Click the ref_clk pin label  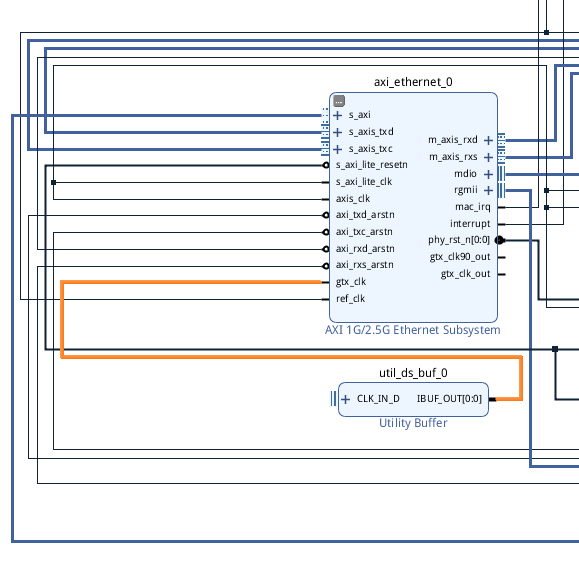(350, 299)
